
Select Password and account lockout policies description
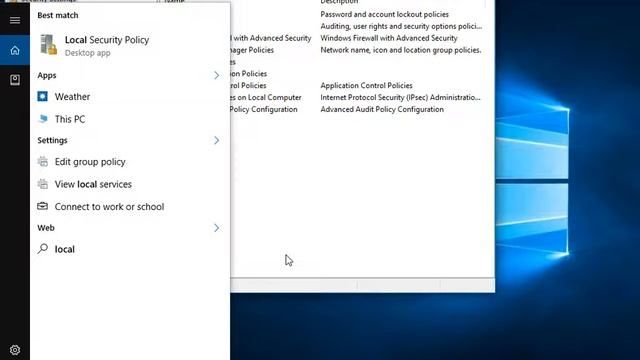coord(384,14)
